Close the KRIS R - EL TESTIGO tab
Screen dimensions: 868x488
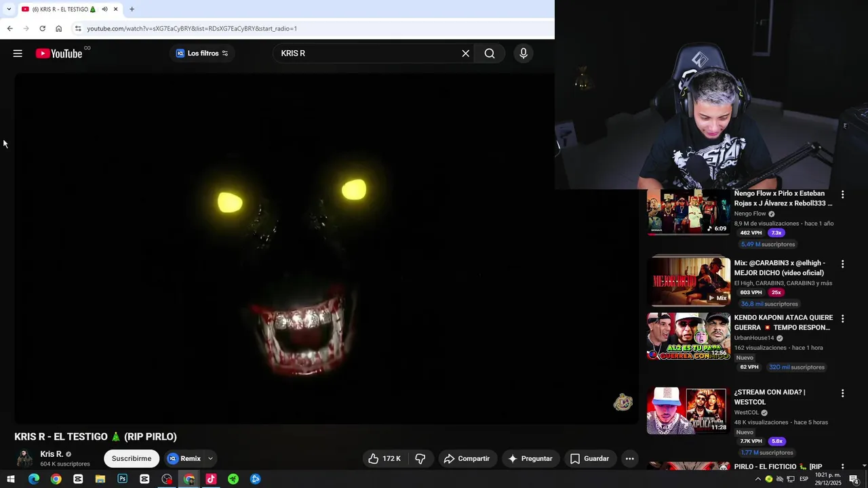coord(116,9)
